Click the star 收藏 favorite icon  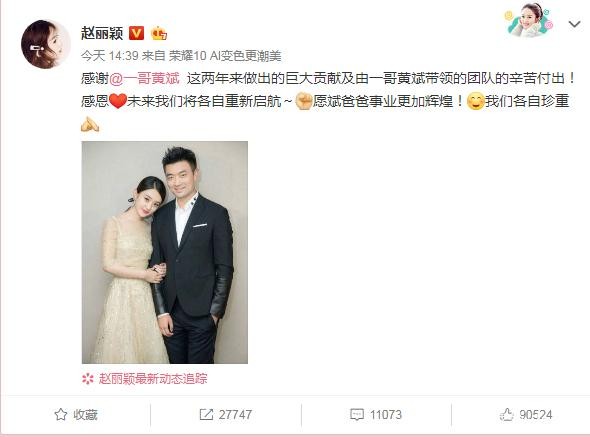click(61, 415)
